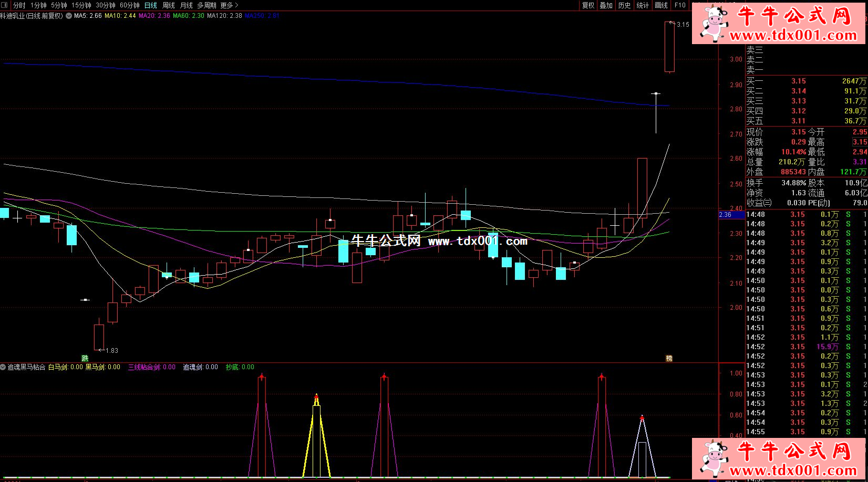
Task: Click the red arrow on the first indicator spike
Action: 262,376
